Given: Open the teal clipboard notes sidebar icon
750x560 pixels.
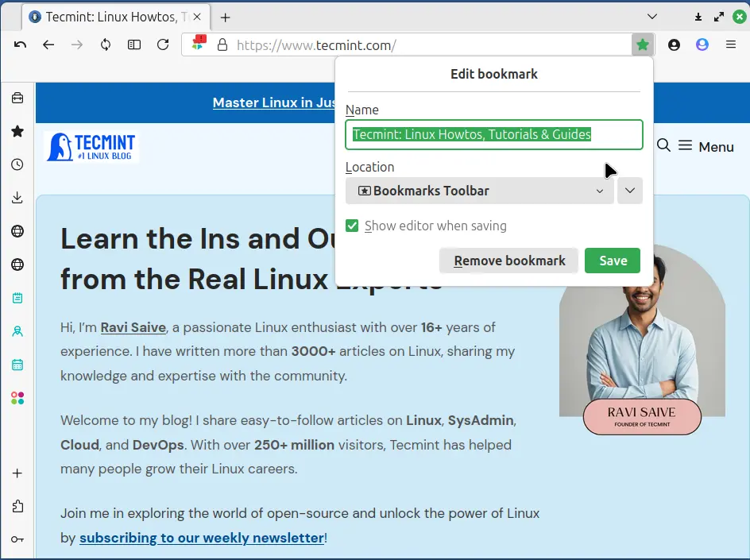Looking at the screenshot, I should click(17, 298).
